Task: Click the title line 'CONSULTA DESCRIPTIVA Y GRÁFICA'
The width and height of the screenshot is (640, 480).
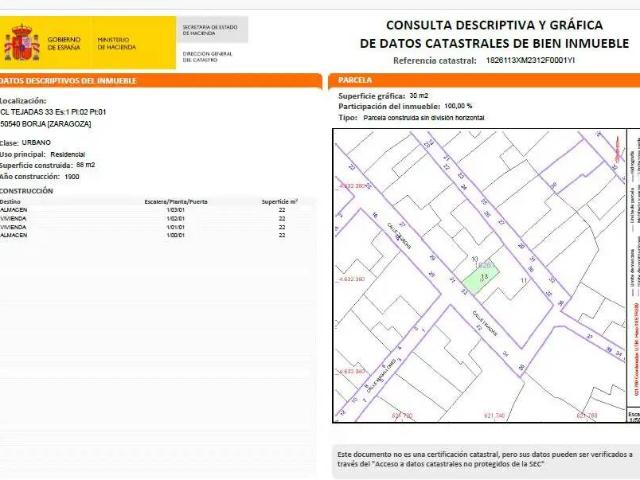Action: (494, 25)
